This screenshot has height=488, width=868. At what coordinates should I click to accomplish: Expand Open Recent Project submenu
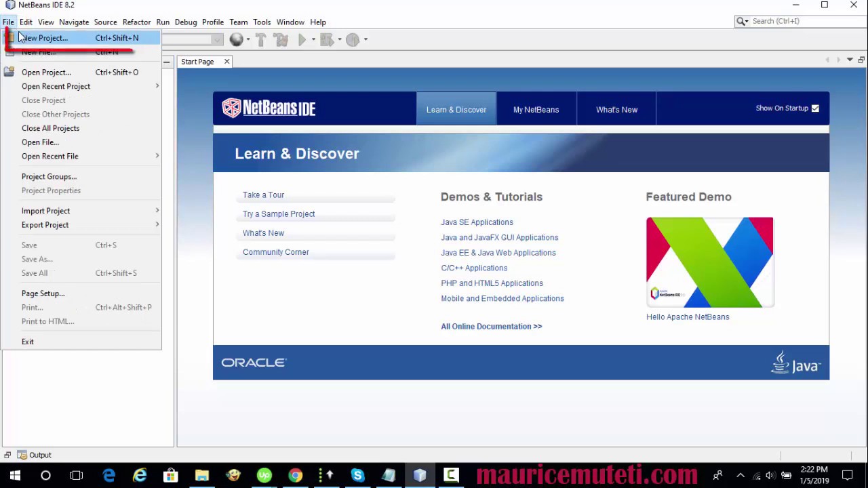click(157, 86)
